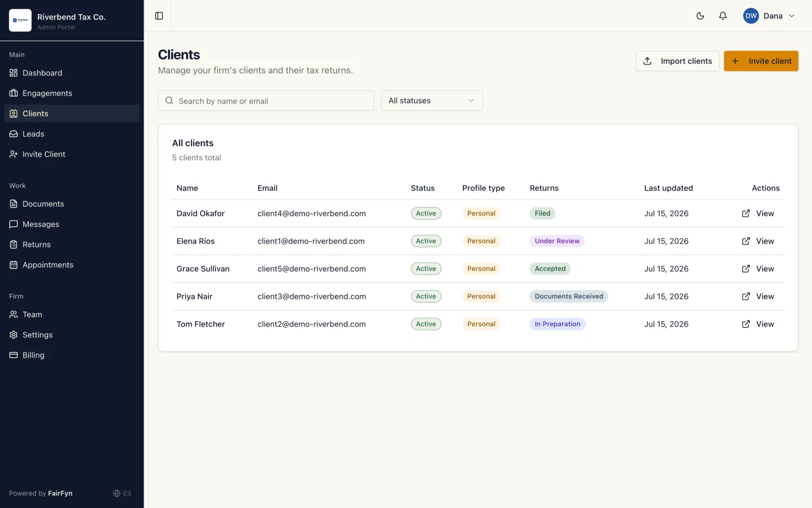The height and width of the screenshot is (508, 812).
Task: Expand the Dana account menu chevron
Action: (791, 16)
